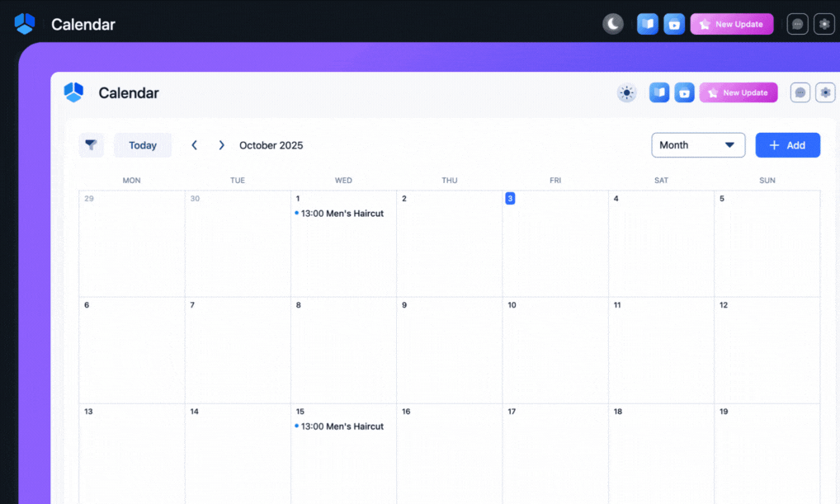840x504 pixels.
Task: Select day 14 in the calendar
Action: pyautogui.click(x=238, y=454)
